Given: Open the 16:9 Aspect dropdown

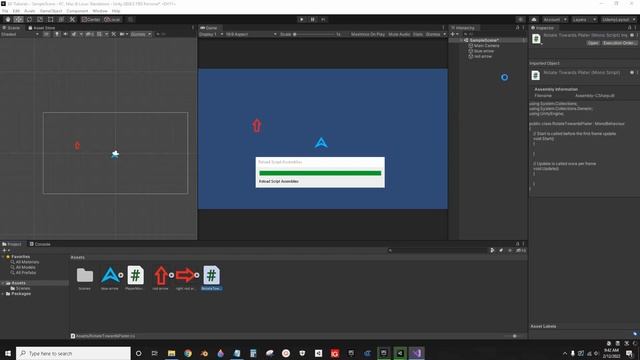Looking at the screenshot, I should coord(251,34).
